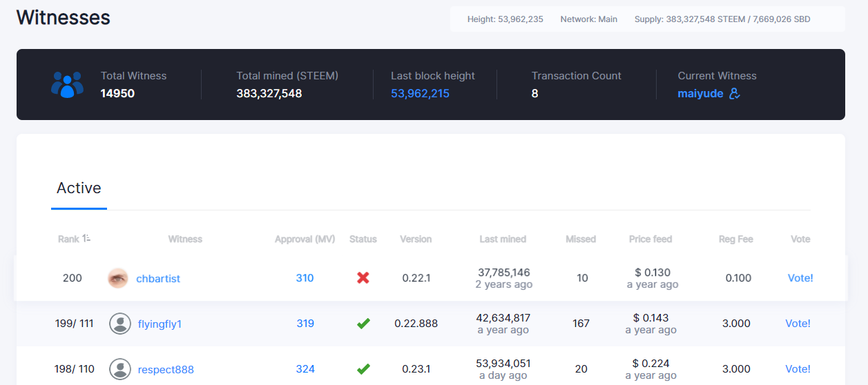Click price feed $ 0.143

pos(651,318)
